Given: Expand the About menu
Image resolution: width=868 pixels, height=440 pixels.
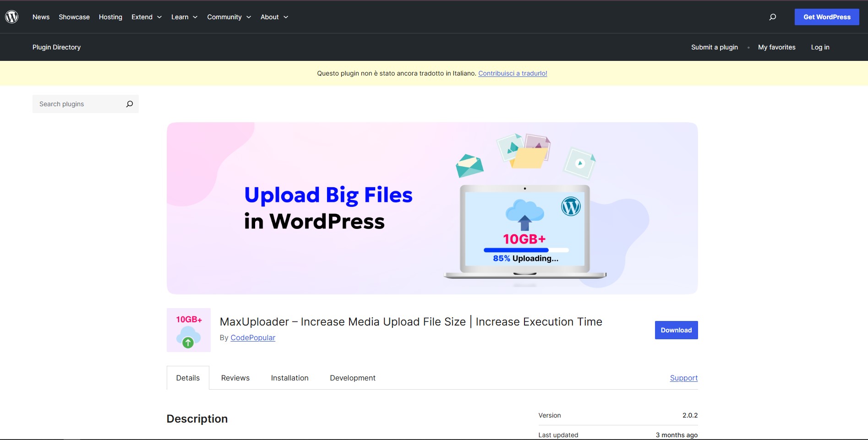Looking at the screenshot, I should [x=274, y=17].
